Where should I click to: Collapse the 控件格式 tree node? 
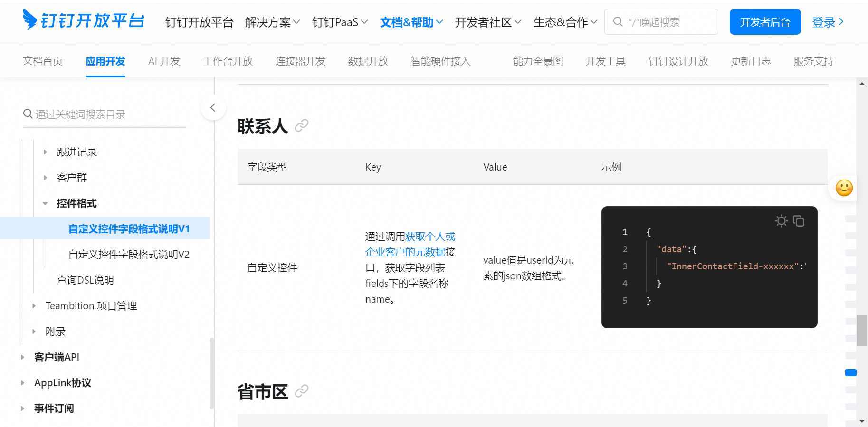pyautogui.click(x=46, y=203)
